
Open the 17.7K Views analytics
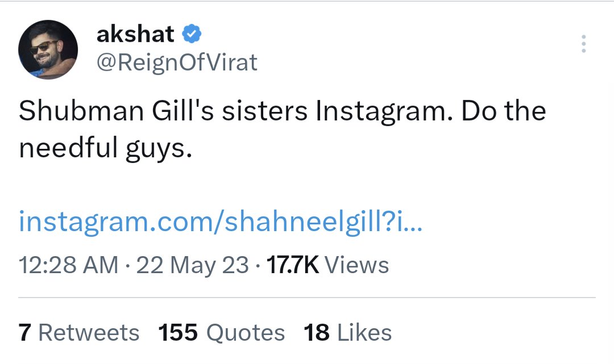(328, 265)
